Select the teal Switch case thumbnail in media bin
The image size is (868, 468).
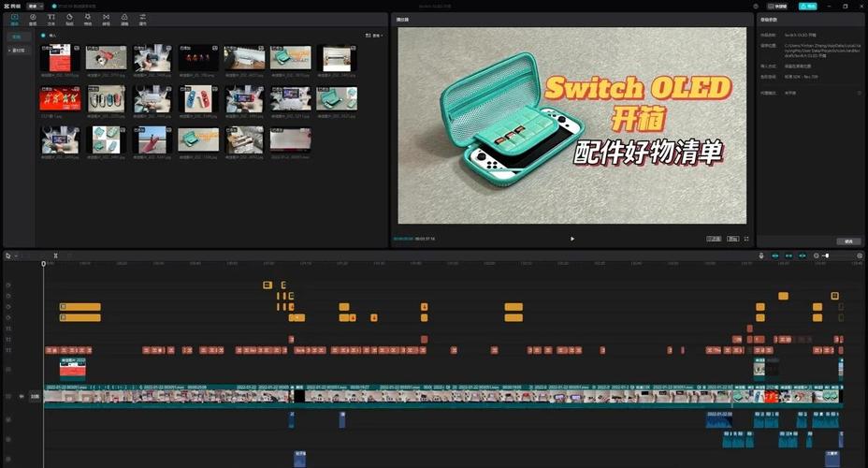(336, 98)
